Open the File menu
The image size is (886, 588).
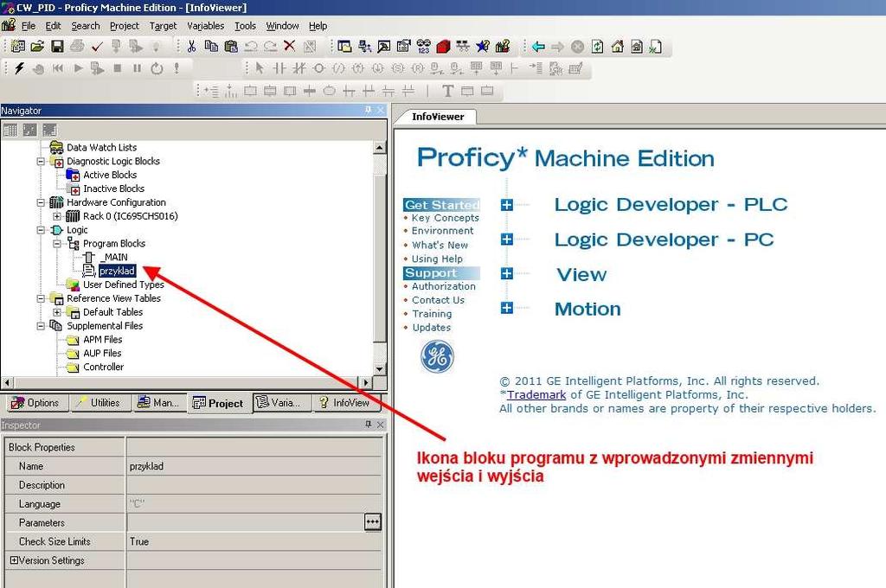coord(29,26)
